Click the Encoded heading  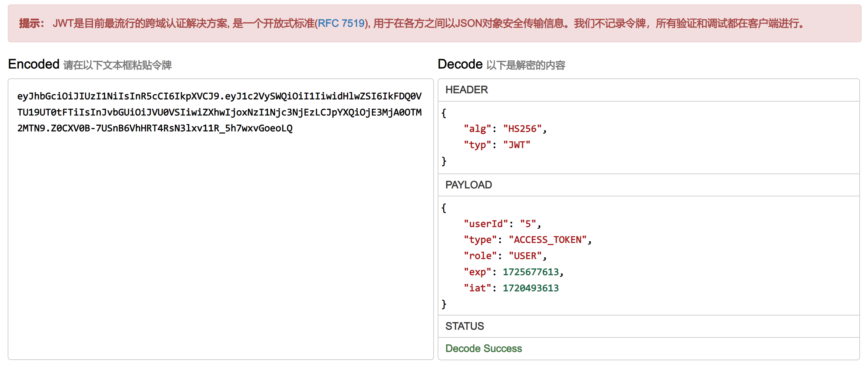[34, 64]
